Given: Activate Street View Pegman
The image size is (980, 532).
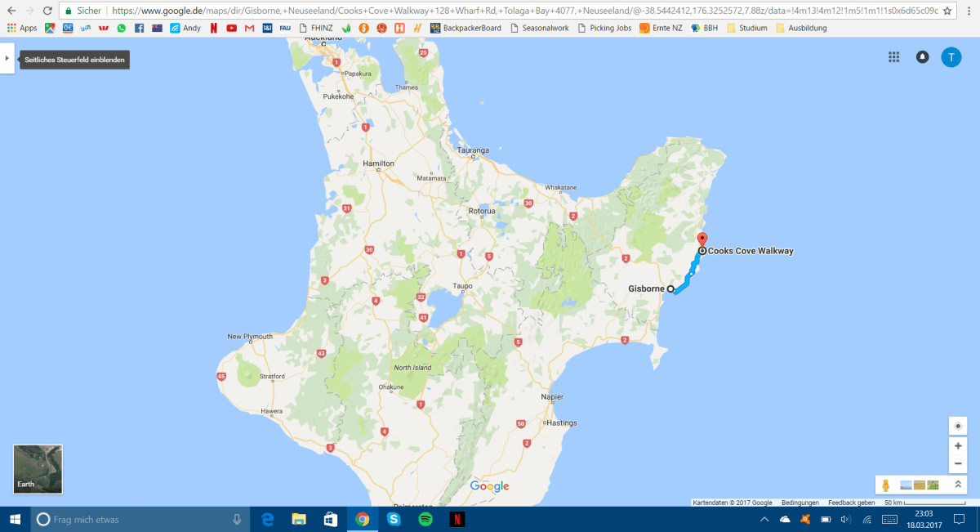Looking at the screenshot, I should tap(886, 485).
